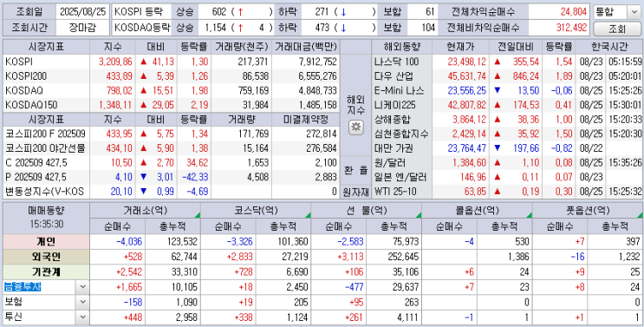The image size is (644, 327).
Task: Click 외국인 선물 net buy value +3,113
Action: coord(350,257)
